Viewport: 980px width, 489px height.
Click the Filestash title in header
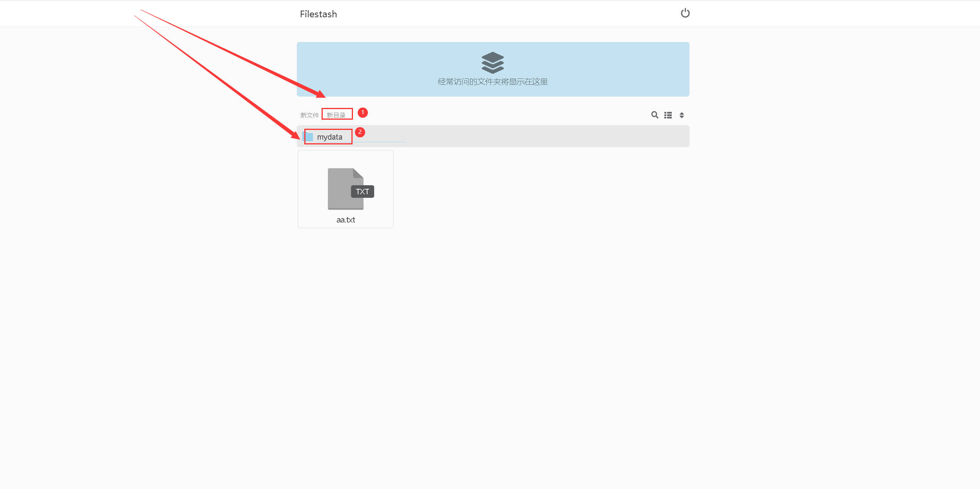318,14
